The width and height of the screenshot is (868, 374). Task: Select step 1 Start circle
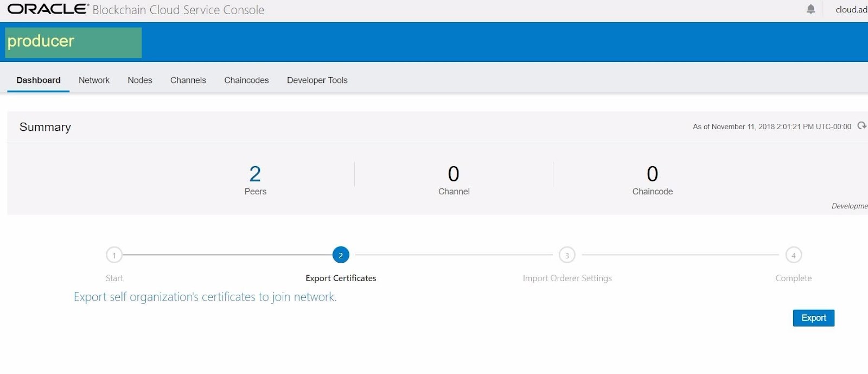[114, 255]
